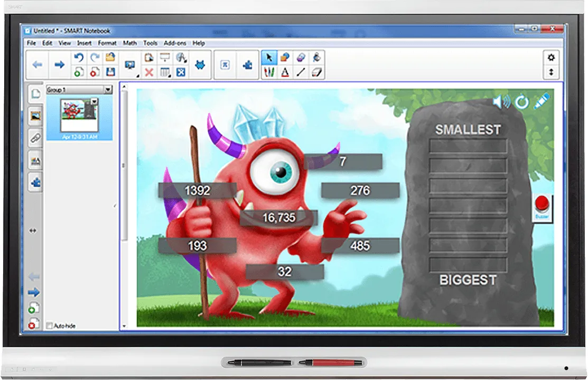Open the Math menu
Viewport: 588px width, 380px height.
pos(130,43)
